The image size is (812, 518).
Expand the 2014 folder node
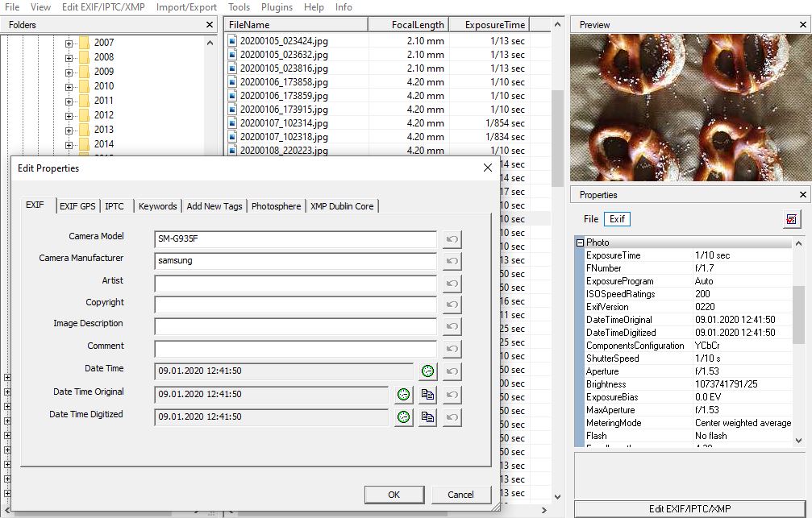coord(69,145)
